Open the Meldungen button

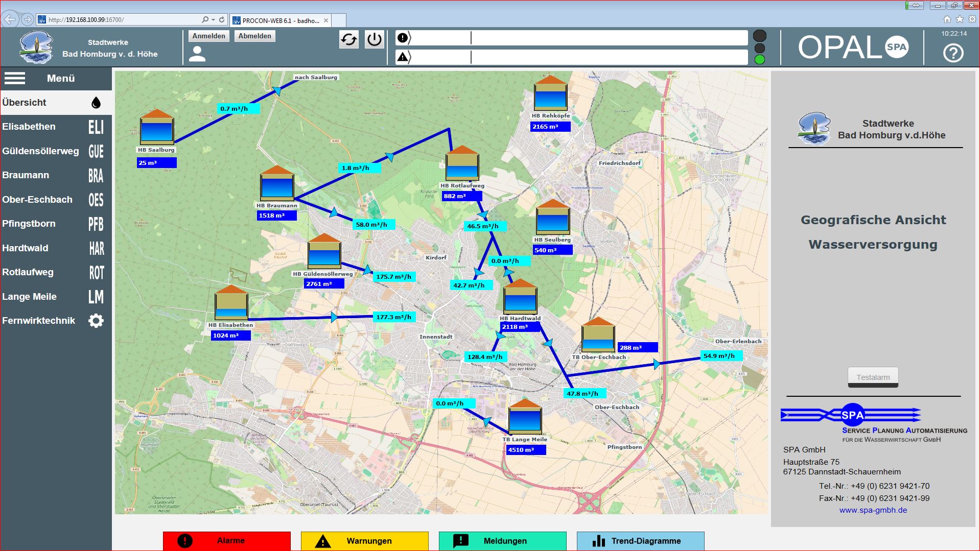click(503, 541)
